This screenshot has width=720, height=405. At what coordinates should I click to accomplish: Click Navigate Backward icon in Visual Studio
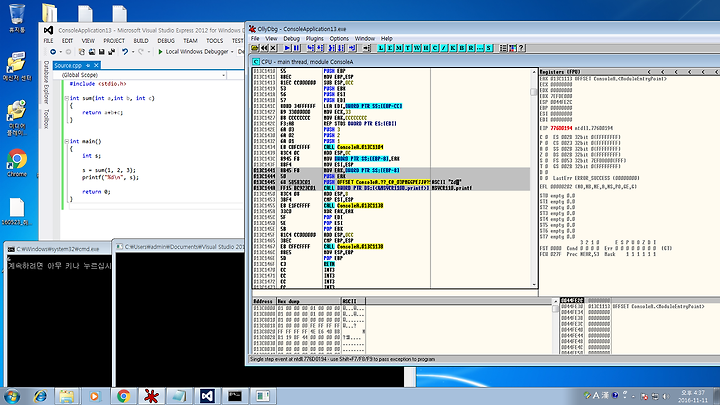pyautogui.click(x=53, y=52)
